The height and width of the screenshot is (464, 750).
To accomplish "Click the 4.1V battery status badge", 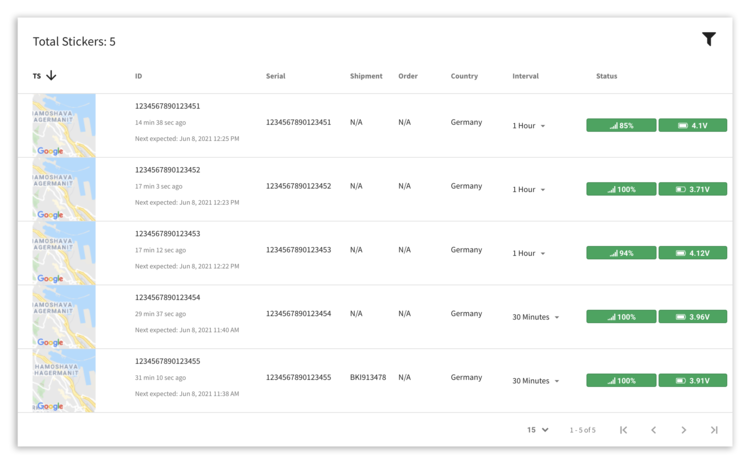I will pos(693,125).
